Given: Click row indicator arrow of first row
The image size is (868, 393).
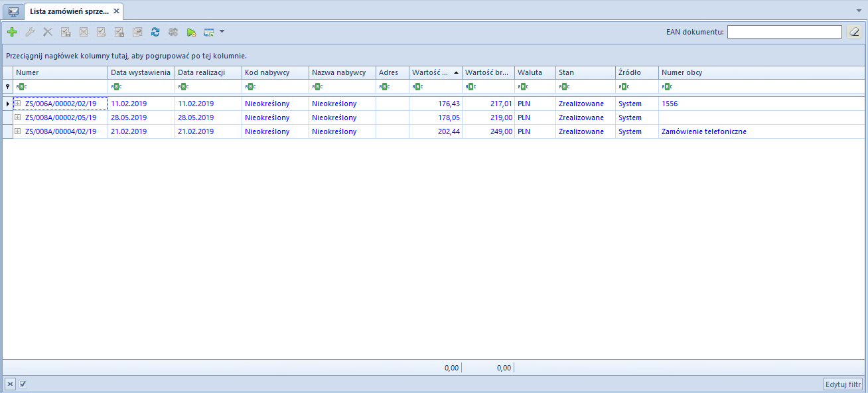Looking at the screenshot, I should click(7, 104).
